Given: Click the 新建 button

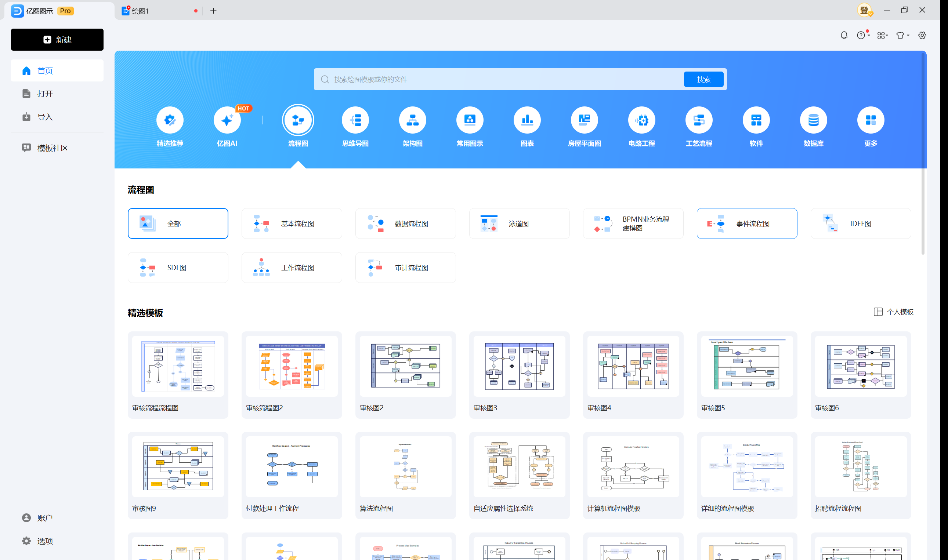Looking at the screenshot, I should tap(57, 40).
